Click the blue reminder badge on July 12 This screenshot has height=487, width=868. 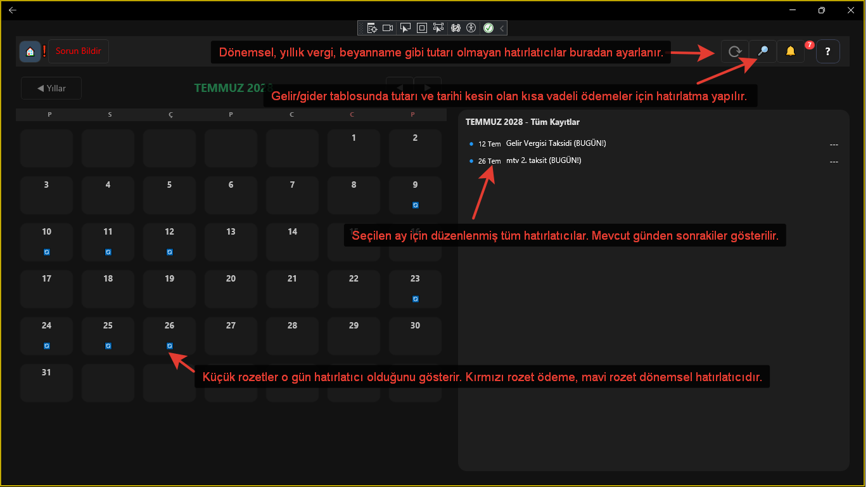point(169,252)
